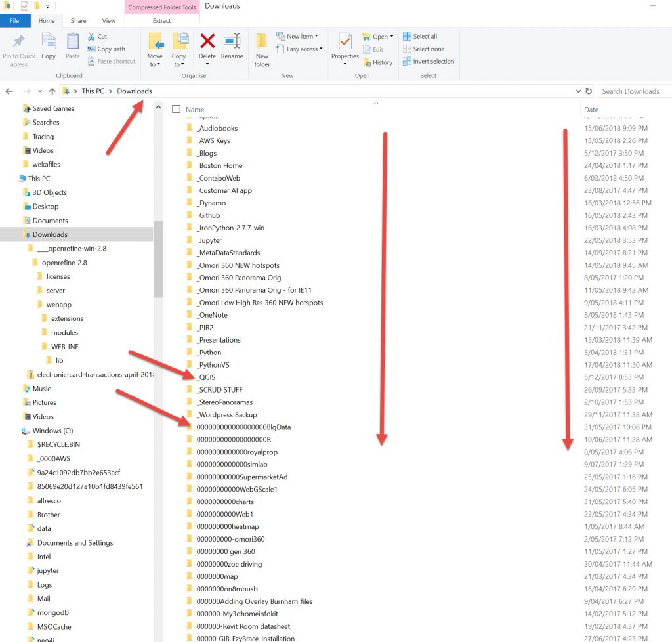This screenshot has height=642, width=672.
Task: Click Select all in ribbon
Action: [x=420, y=36]
